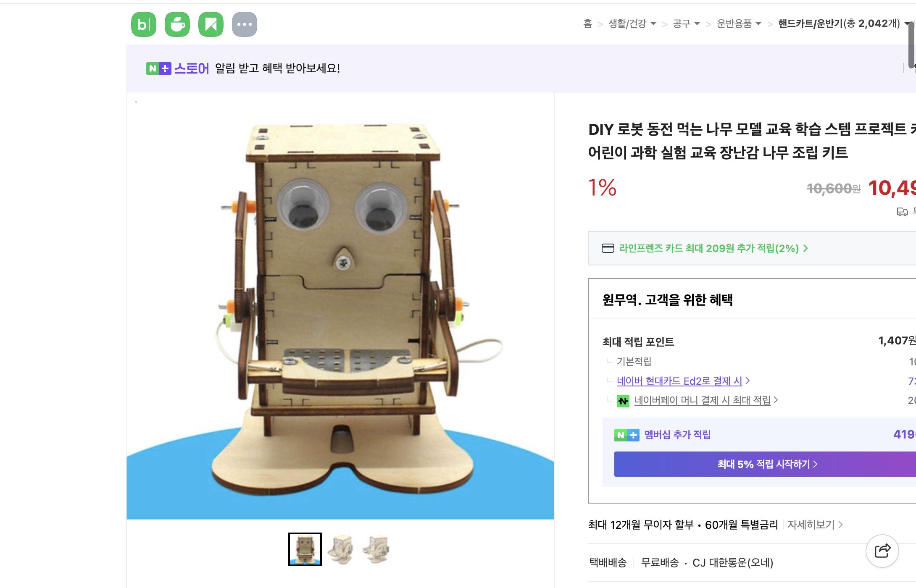The width and height of the screenshot is (916, 588).
Task: Click the Naver Cafe share icon
Action: [x=177, y=24]
